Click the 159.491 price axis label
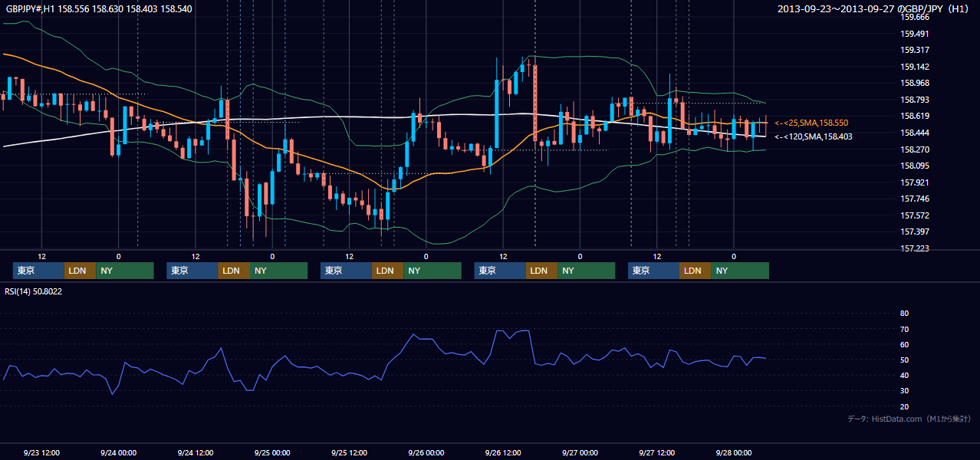This screenshot has width=980, height=460. (915, 34)
